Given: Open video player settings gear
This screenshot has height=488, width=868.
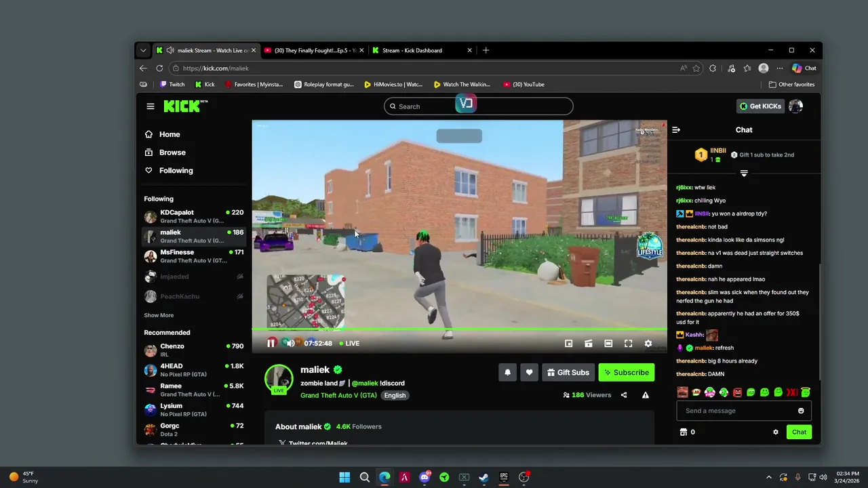Looking at the screenshot, I should pos(648,344).
